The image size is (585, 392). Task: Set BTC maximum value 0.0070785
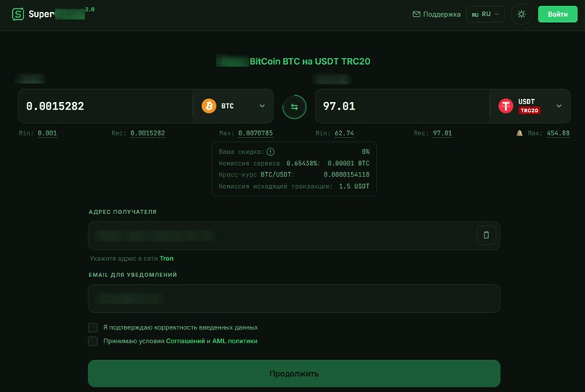coord(255,133)
